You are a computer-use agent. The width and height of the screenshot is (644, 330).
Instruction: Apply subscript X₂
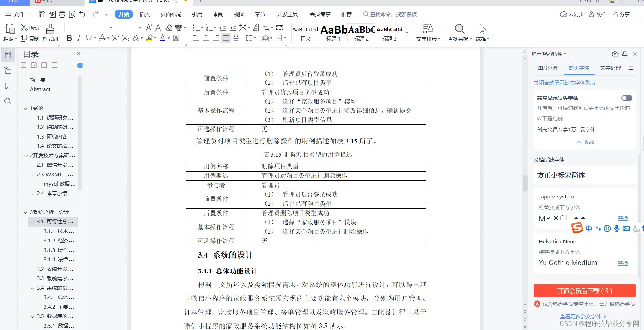point(126,38)
